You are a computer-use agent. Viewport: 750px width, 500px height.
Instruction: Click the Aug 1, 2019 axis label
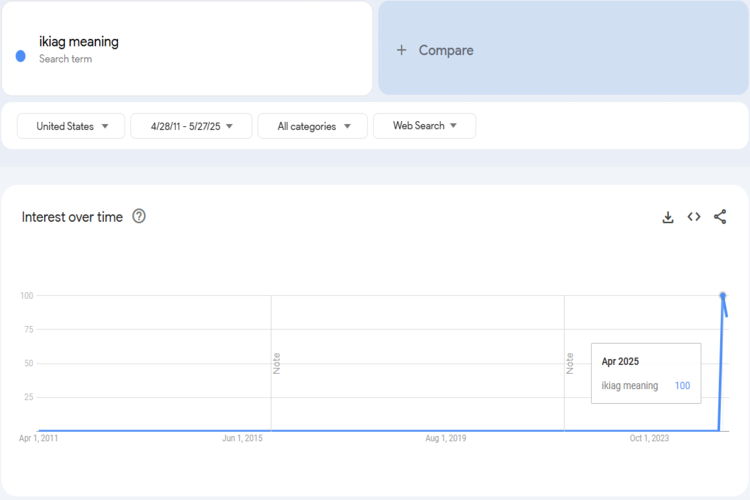coord(446,438)
